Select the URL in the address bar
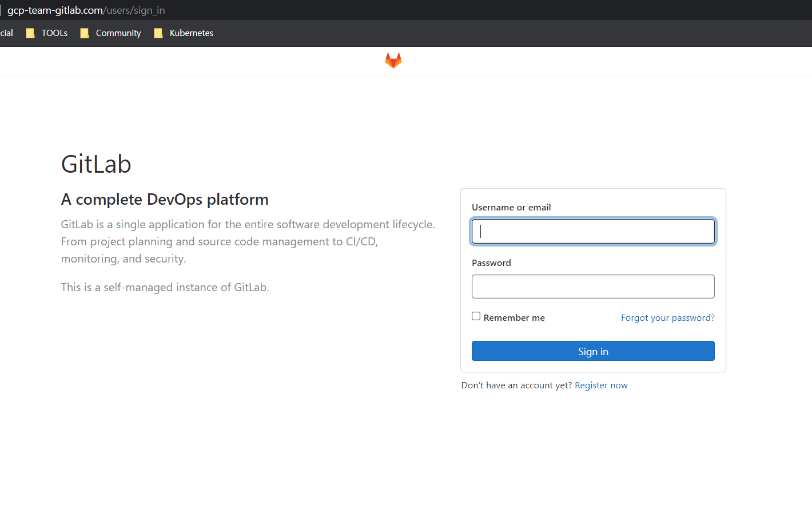This screenshot has width=812, height=509. tap(86, 10)
